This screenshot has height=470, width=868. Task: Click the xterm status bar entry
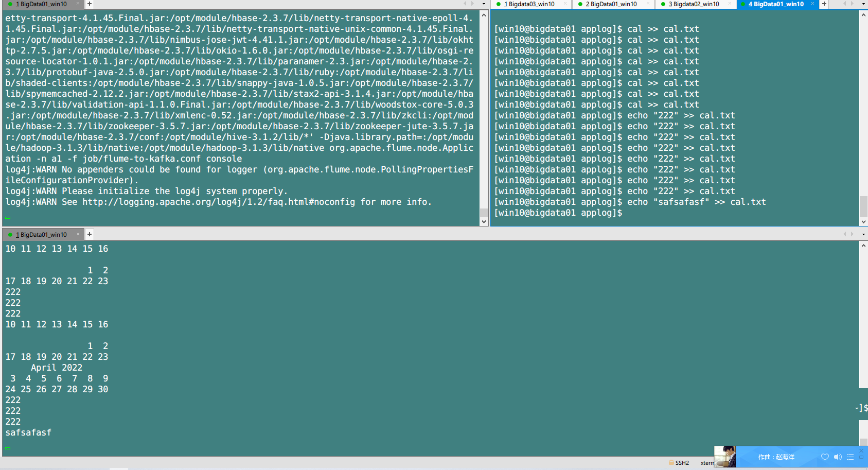[707, 463]
